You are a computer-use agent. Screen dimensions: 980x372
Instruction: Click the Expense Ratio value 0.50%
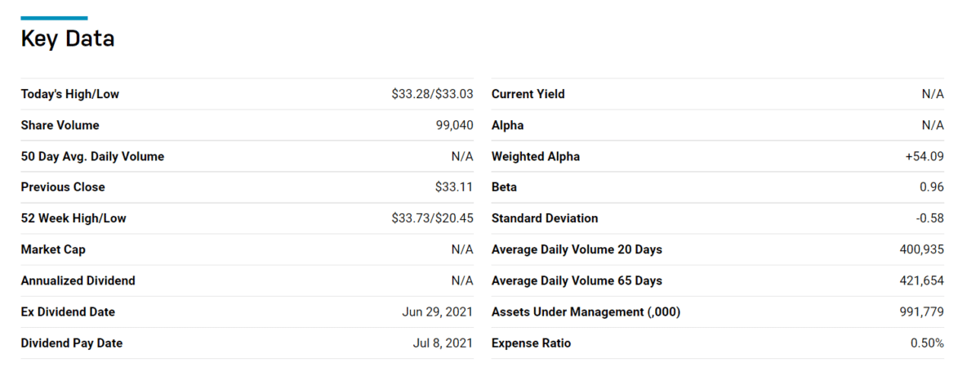coord(928,343)
